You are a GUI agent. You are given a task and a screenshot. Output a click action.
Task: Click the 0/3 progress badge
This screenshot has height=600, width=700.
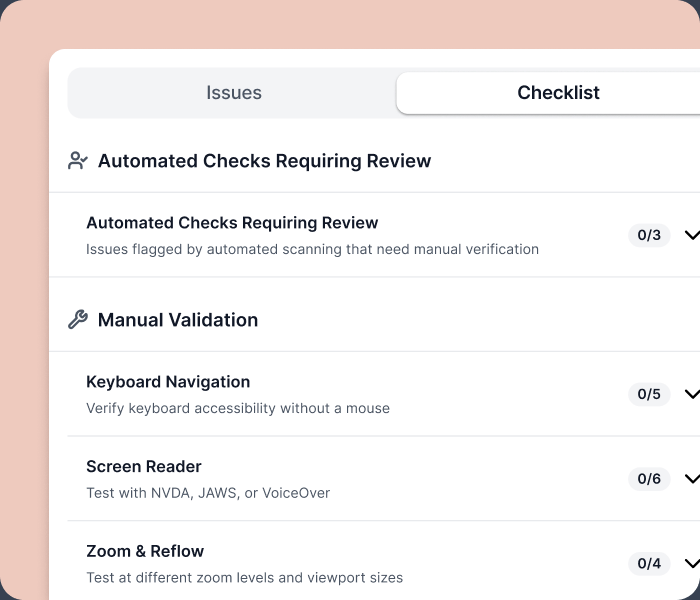click(649, 235)
